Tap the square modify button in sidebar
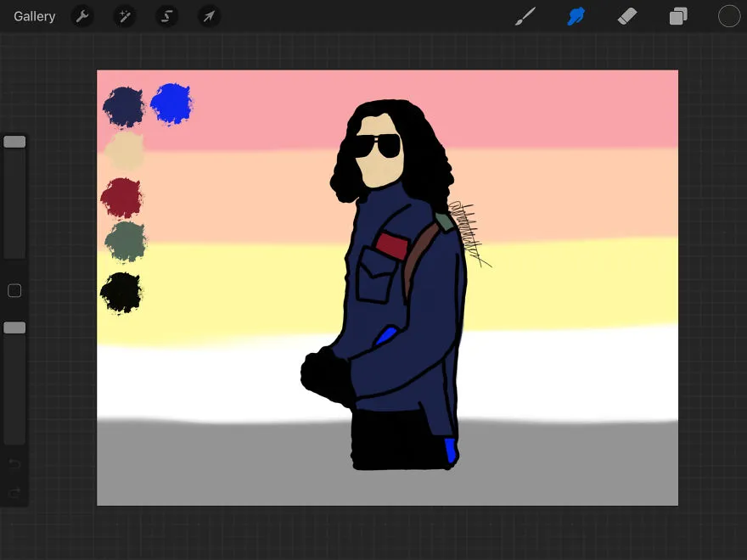The height and width of the screenshot is (560, 747). [x=14, y=290]
